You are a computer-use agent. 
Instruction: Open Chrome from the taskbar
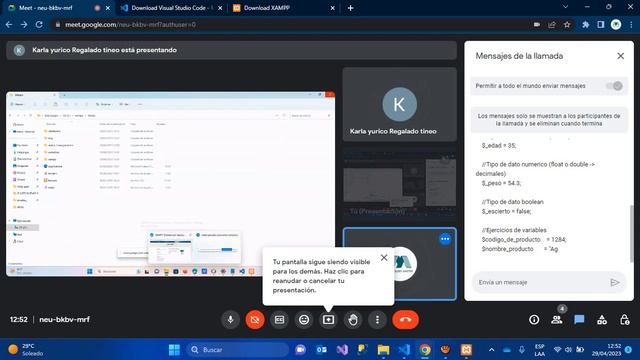[424, 350]
